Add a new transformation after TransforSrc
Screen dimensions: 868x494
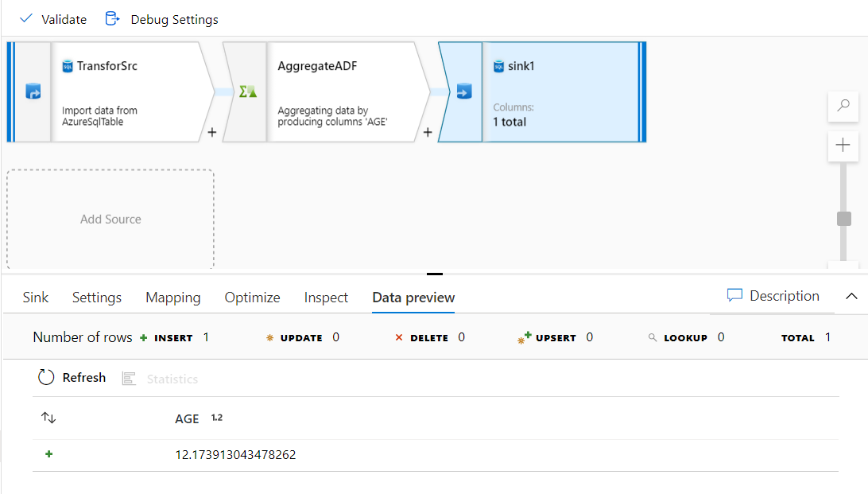(x=211, y=133)
